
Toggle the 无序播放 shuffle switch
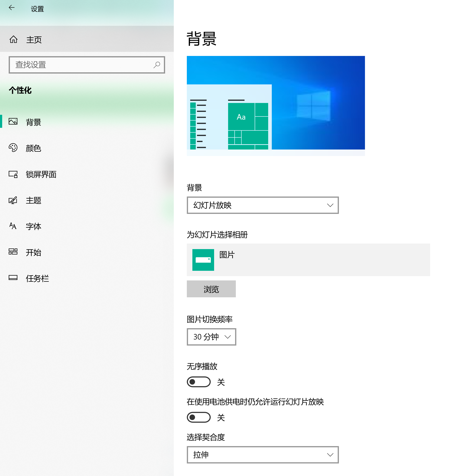coord(199,382)
